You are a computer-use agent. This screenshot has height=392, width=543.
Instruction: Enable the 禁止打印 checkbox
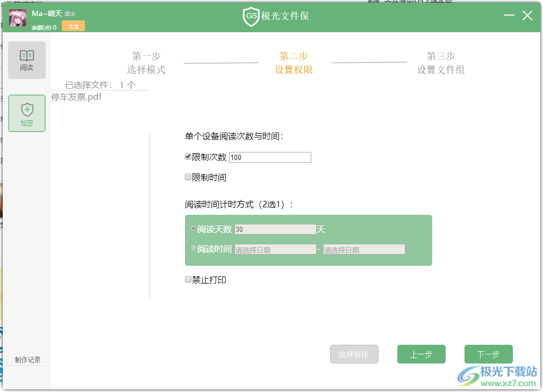pyautogui.click(x=188, y=279)
